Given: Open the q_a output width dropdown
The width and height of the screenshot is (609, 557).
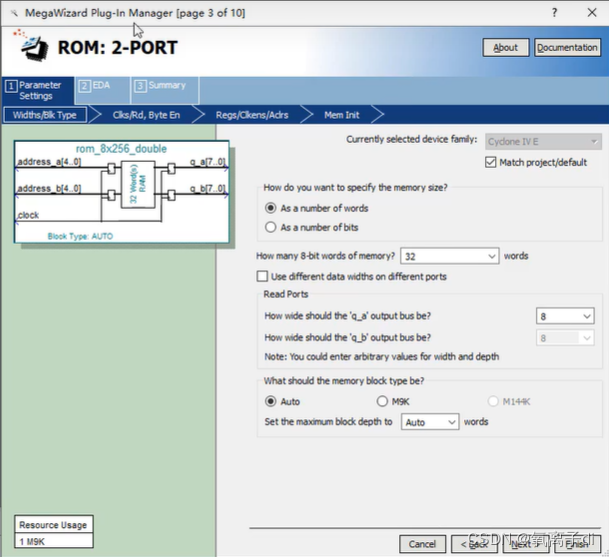Looking at the screenshot, I should [565, 316].
